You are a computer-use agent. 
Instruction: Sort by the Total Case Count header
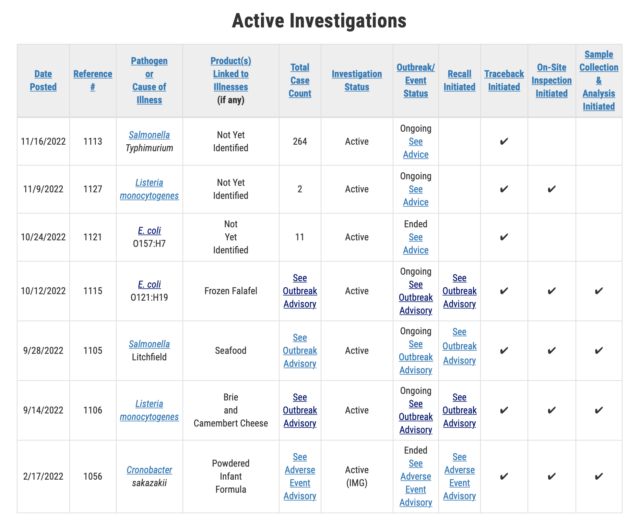click(300, 80)
